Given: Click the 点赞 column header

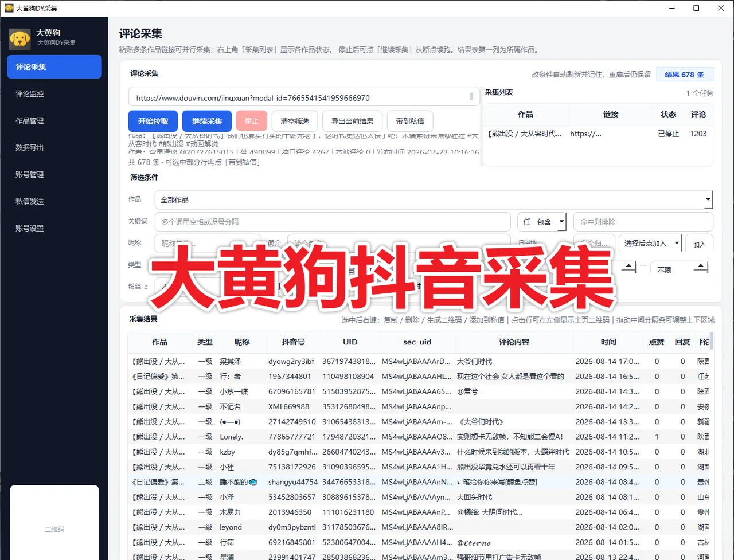Looking at the screenshot, I should (657, 342).
